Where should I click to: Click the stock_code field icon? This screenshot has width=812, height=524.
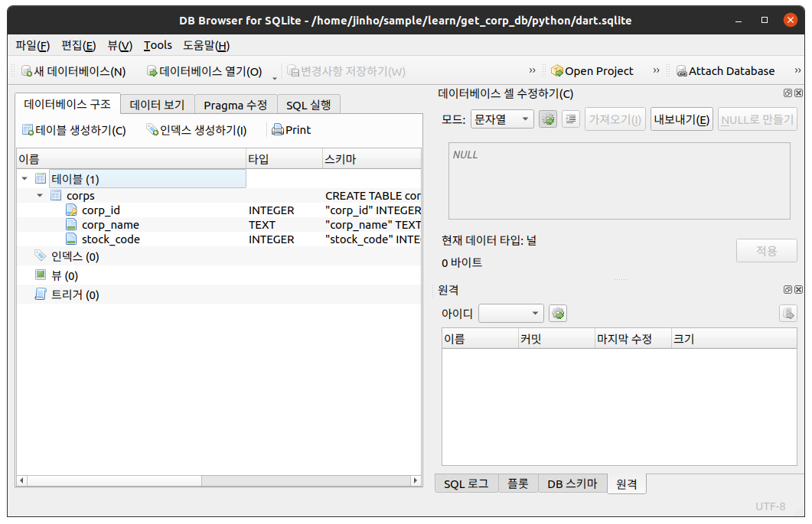(71, 239)
